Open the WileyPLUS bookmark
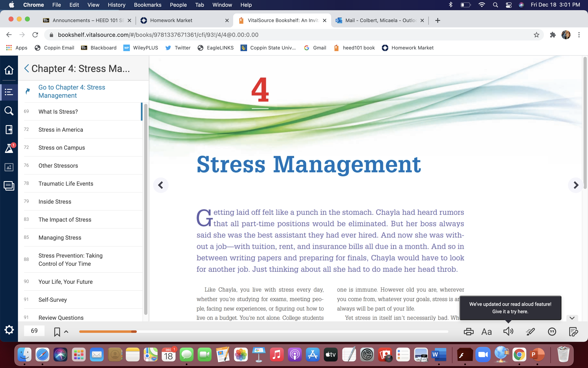Viewport: 588px width, 368px height. click(x=141, y=48)
